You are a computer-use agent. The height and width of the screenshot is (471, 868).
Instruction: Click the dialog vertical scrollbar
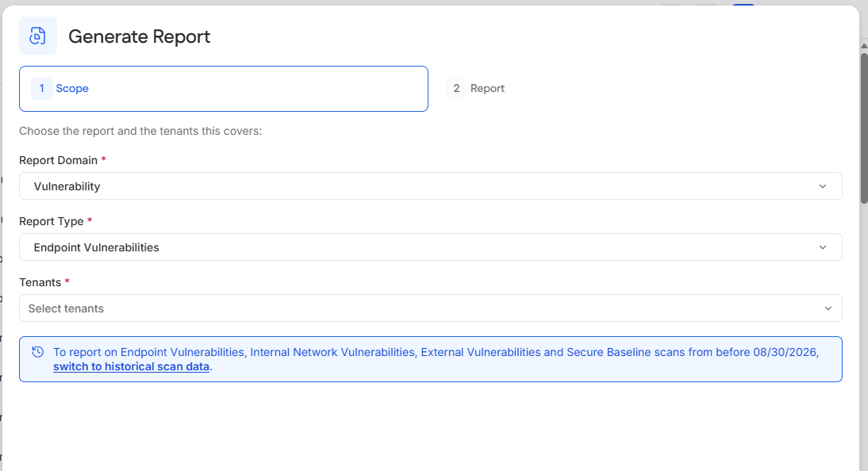click(863, 128)
